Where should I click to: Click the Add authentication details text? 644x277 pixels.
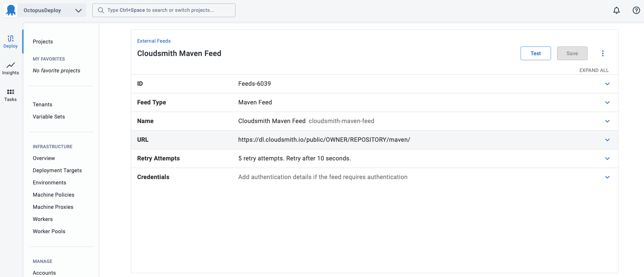(x=323, y=177)
